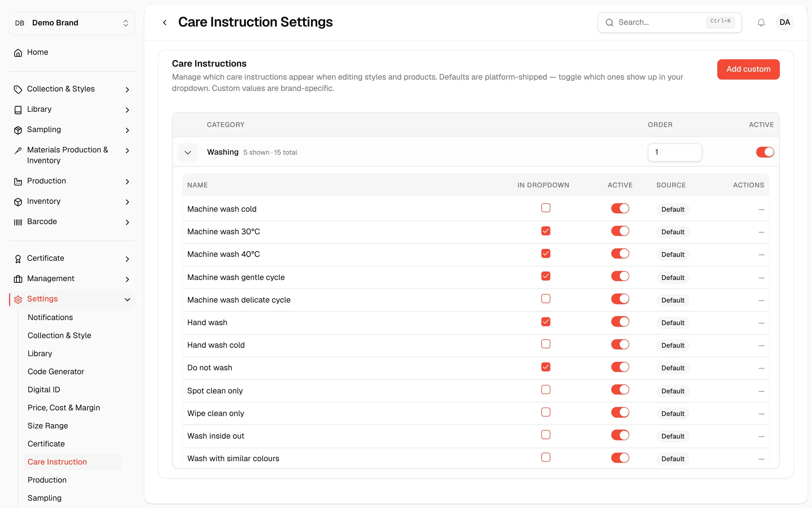Click the Default badge for Wipe clean only

tap(673, 413)
